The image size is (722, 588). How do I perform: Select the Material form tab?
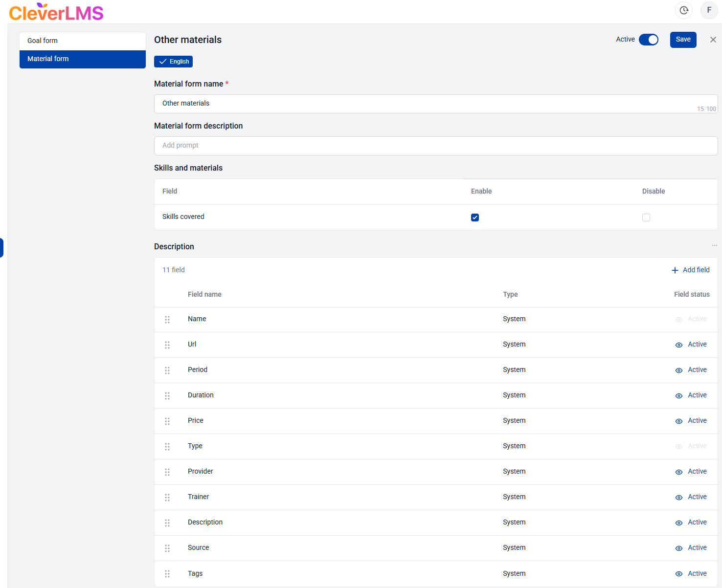point(83,59)
